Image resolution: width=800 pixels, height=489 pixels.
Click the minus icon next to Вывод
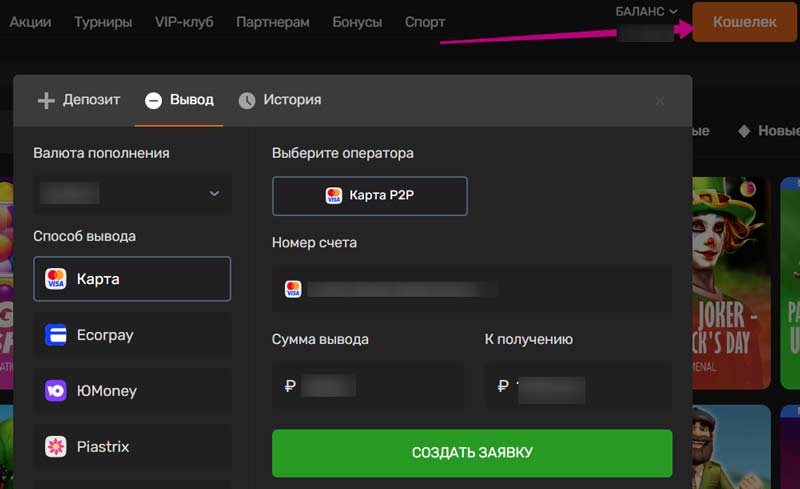coord(153,100)
